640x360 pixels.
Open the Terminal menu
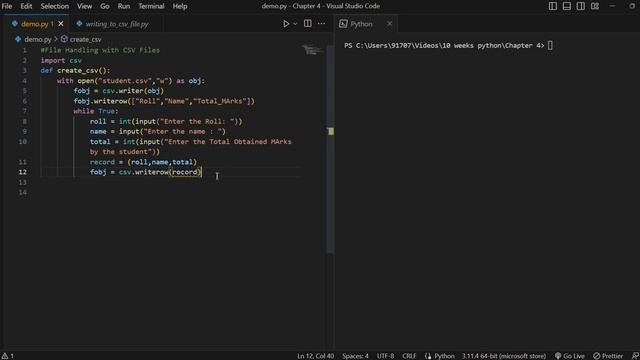[x=151, y=6]
